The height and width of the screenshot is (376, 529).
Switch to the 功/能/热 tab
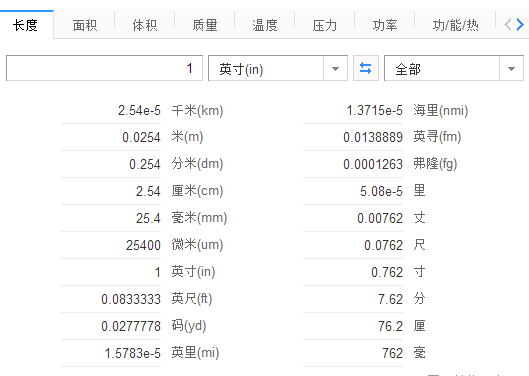pyautogui.click(x=455, y=25)
